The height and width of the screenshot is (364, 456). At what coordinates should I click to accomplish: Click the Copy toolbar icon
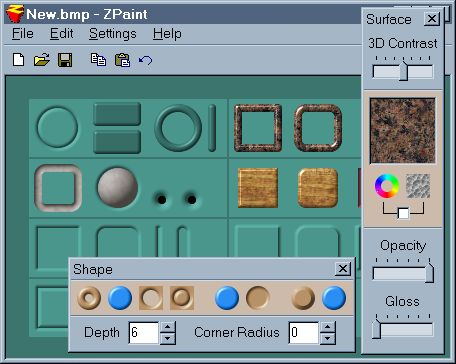pyautogui.click(x=98, y=60)
